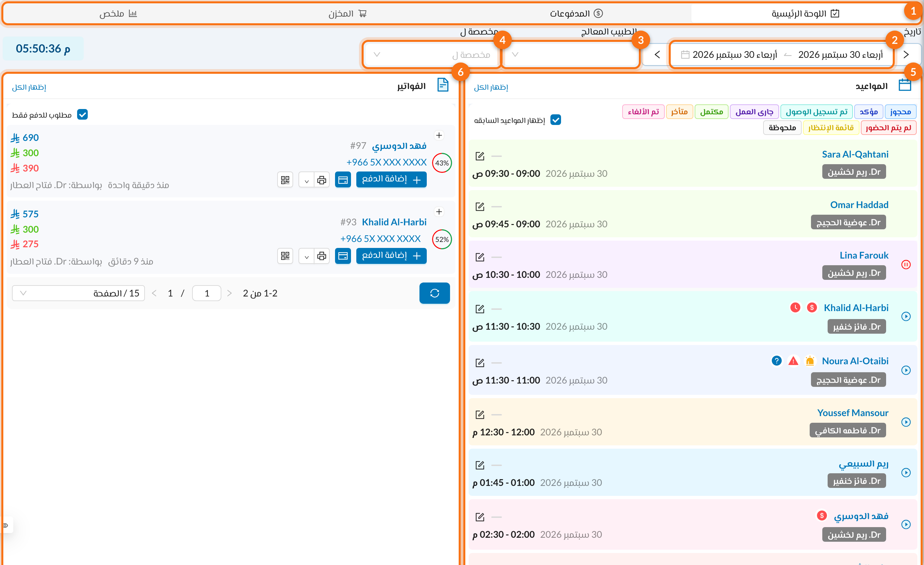Screen dimensions: 924x565
Task: Open QR code for invoice #93
Action: point(285,256)
